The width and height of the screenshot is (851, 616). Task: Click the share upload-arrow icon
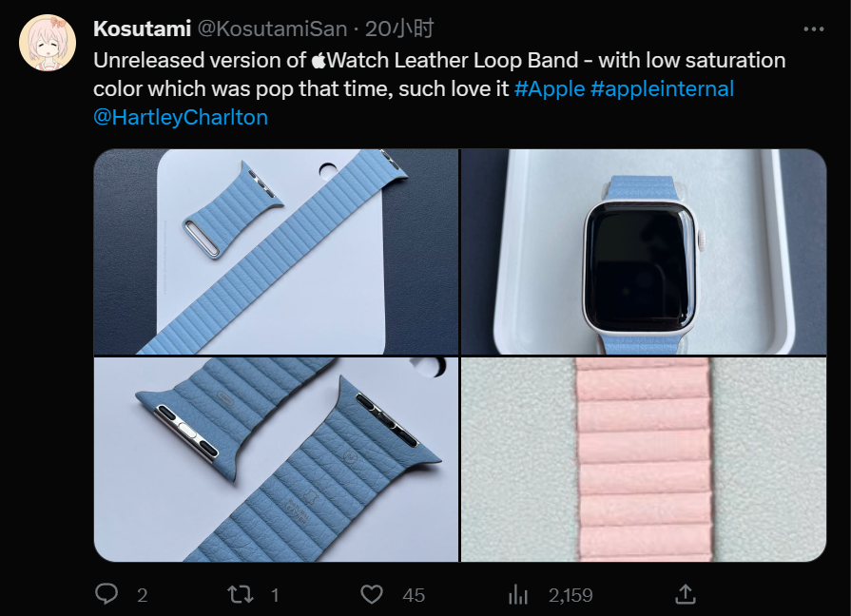point(684,594)
